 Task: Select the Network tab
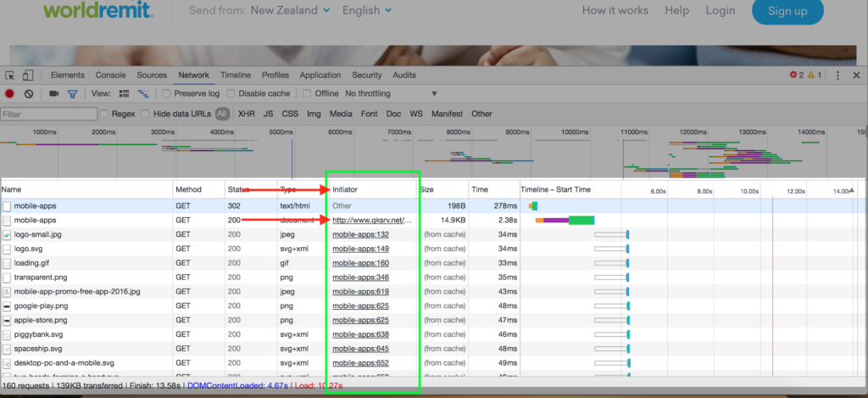[x=194, y=76]
